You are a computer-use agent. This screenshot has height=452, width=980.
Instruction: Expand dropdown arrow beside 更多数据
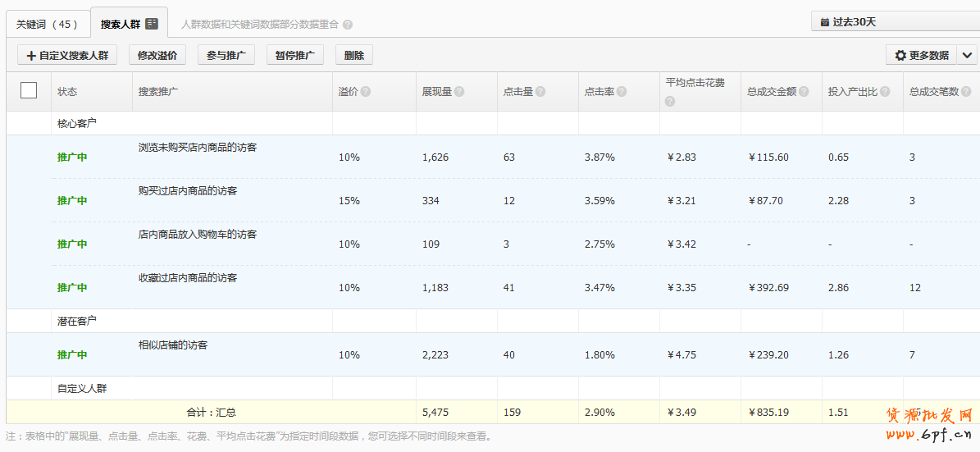click(x=967, y=55)
